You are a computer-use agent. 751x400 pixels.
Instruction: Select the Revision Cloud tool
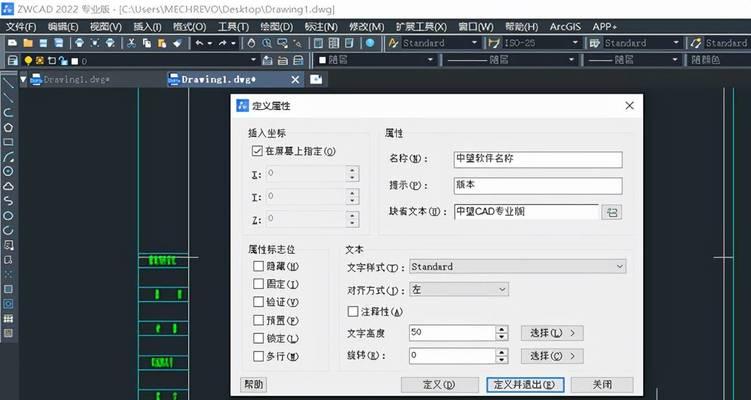coord(8,186)
